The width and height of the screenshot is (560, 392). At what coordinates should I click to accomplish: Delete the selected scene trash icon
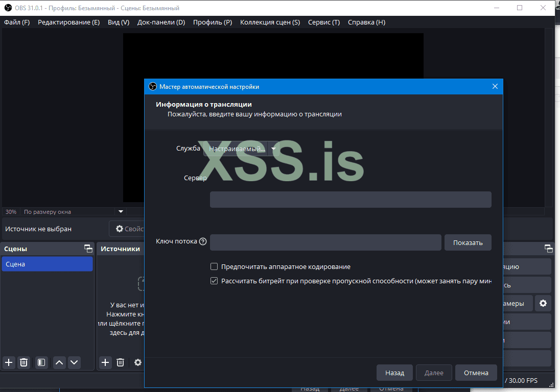click(x=24, y=362)
